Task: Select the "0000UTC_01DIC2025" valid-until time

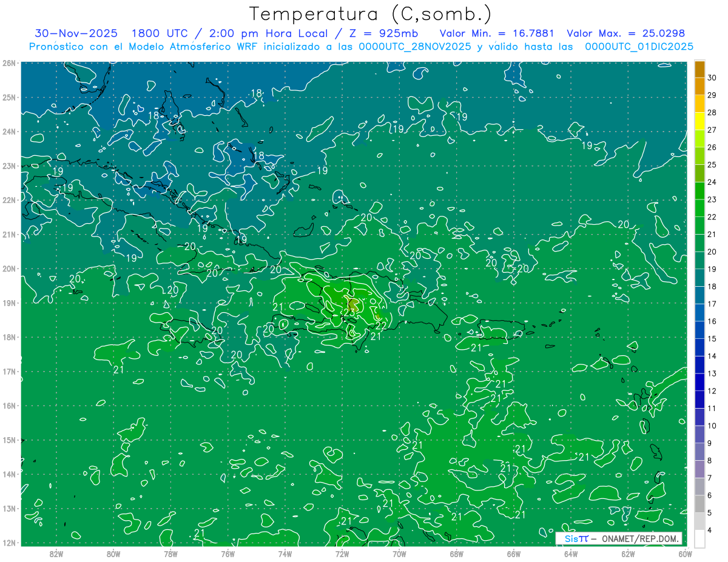Action: click(639, 47)
